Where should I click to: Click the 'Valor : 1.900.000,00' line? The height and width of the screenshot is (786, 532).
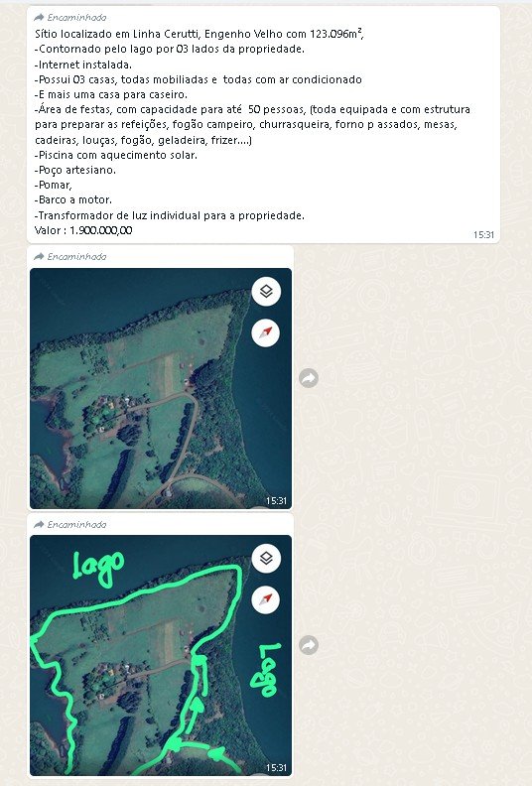(x=83, y=230)
